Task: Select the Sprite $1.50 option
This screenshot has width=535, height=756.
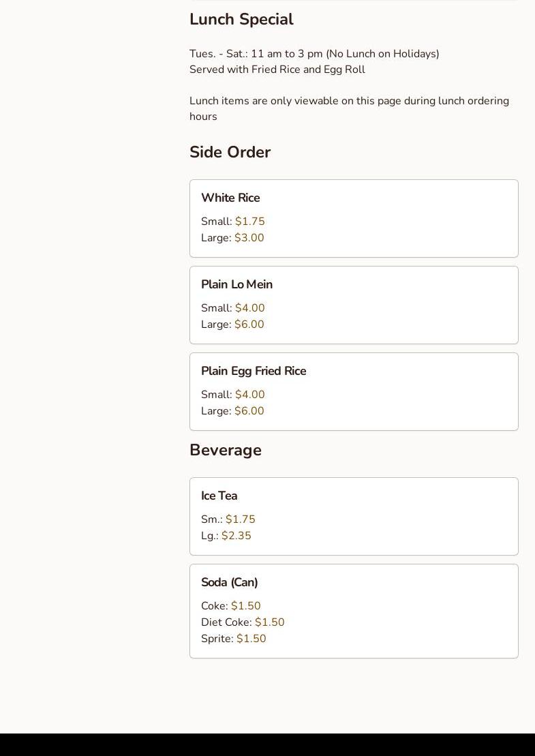Action: pos(251,639)
